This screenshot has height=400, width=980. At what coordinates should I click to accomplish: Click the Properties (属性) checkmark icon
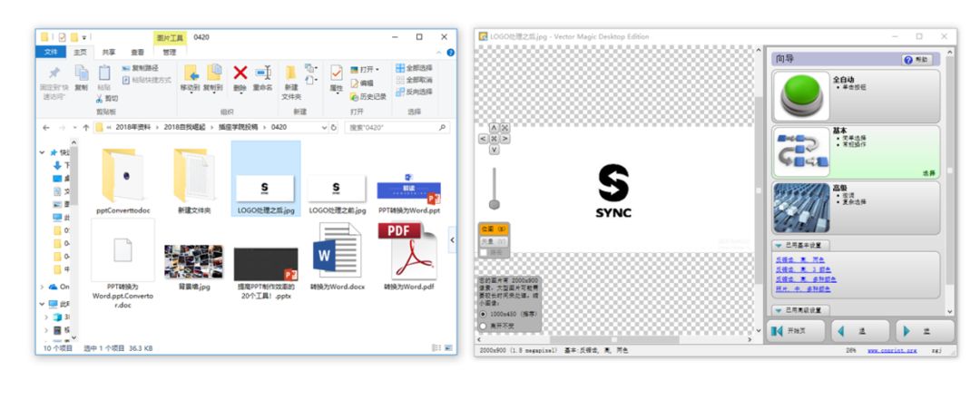click(337, 73)
